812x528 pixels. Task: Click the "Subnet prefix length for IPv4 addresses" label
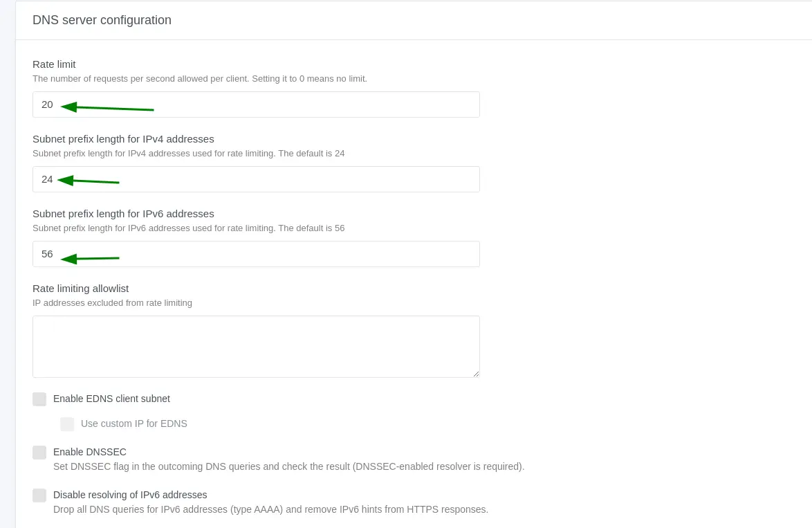coord(123,139)
